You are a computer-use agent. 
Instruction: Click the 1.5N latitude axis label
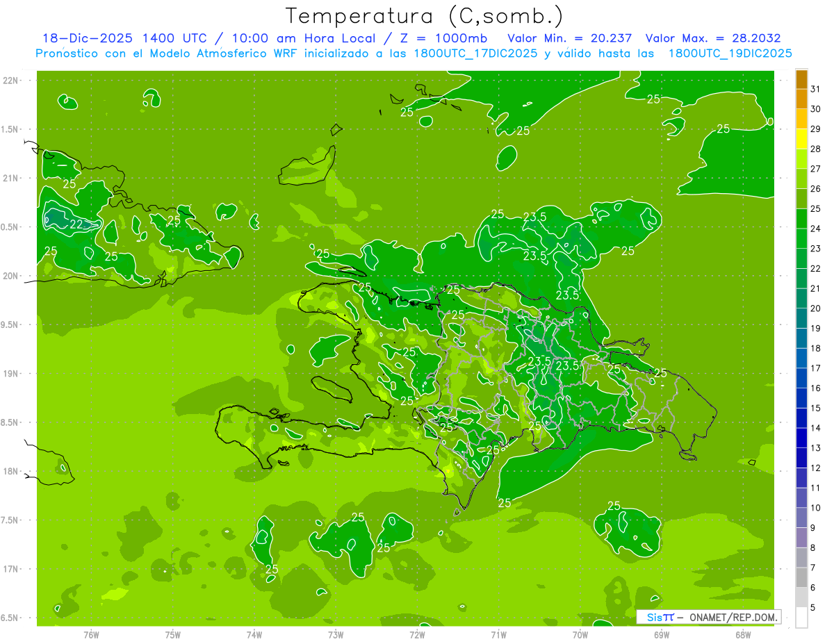point(10,129)
